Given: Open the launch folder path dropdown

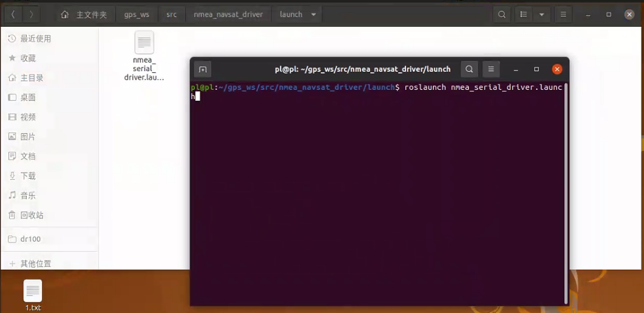Looking at the screenshot, I should 313,15.
